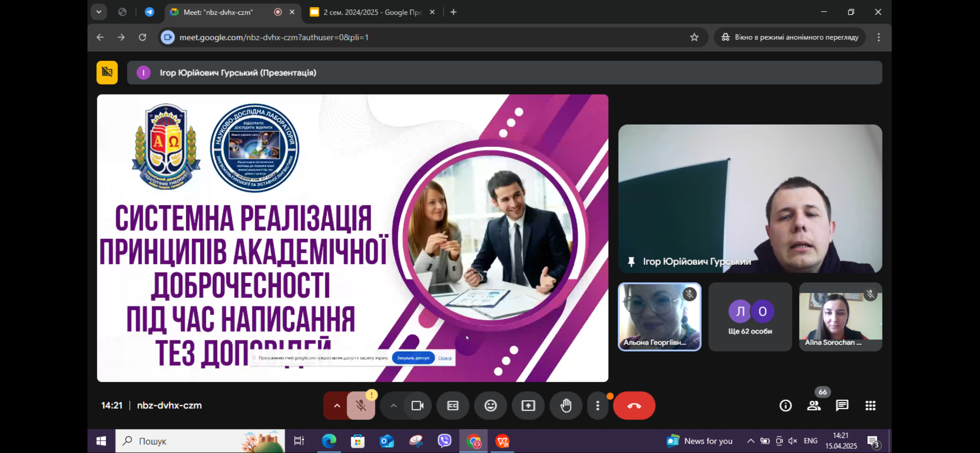Unmute the microphone button
This screenshot has width=980, height=453.
tap(361, 405)
